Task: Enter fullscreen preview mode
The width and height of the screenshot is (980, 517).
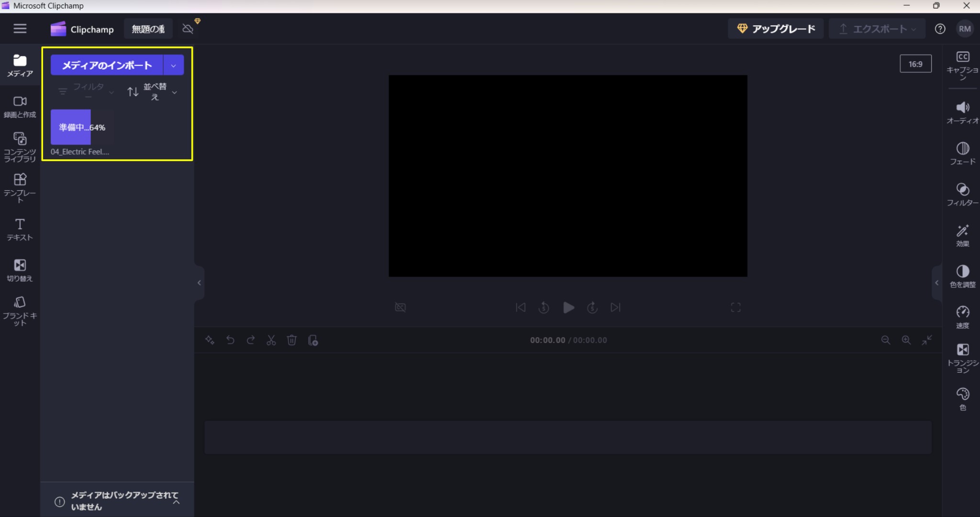Action: coord(735,307)
